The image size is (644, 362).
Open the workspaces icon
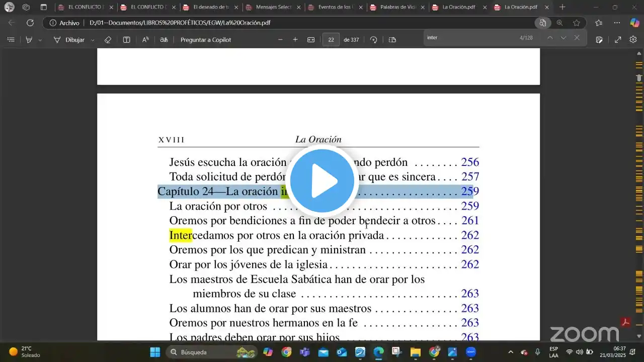pyautogui.click(x=26, y=7)
